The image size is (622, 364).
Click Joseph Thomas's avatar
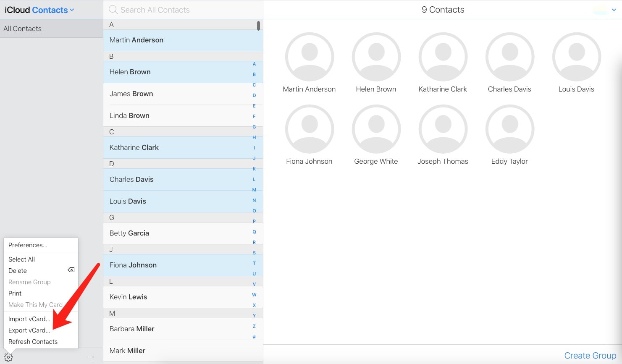(443, 129)
